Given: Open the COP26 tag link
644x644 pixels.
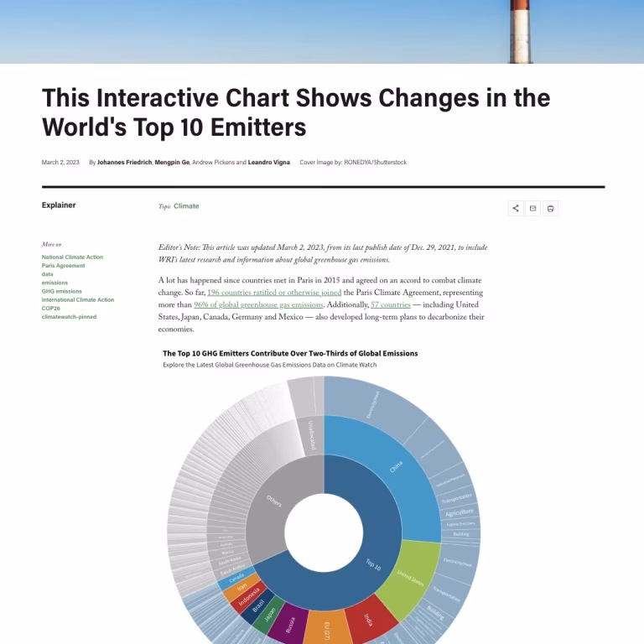Looking at the screenshot, I should pos(51,308).
